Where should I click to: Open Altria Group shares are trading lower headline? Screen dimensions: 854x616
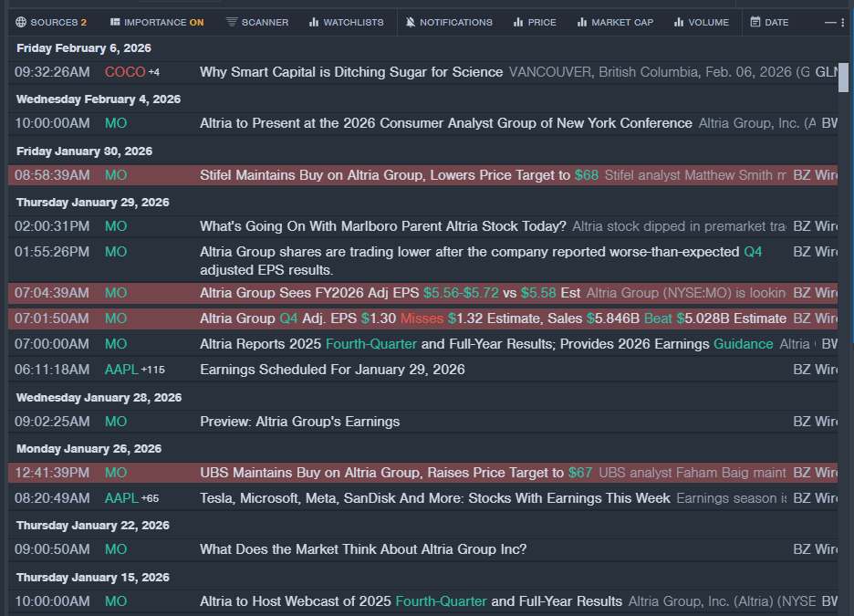[481, 260]
